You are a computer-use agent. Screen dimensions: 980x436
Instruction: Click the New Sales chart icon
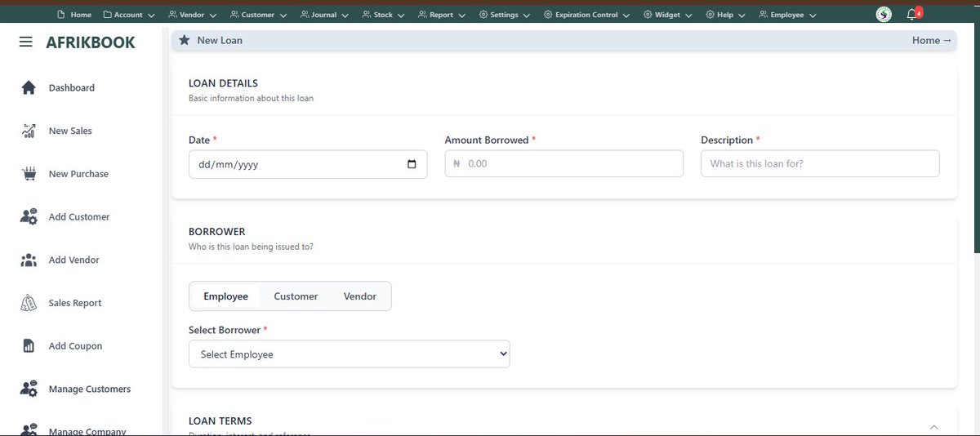coord(29,131)
